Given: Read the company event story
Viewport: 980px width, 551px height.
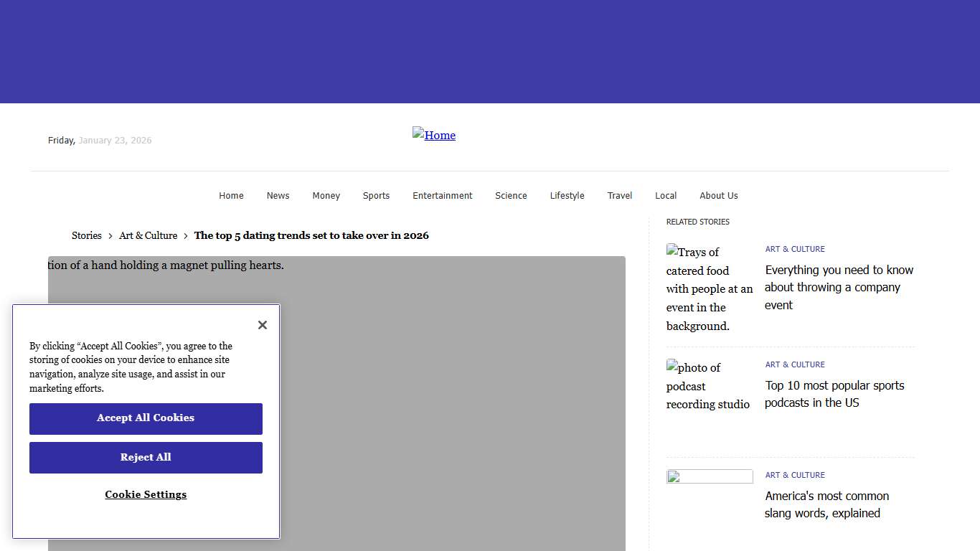Looking at the screenshot, I should pyautogui.click(x=839, y=287).
